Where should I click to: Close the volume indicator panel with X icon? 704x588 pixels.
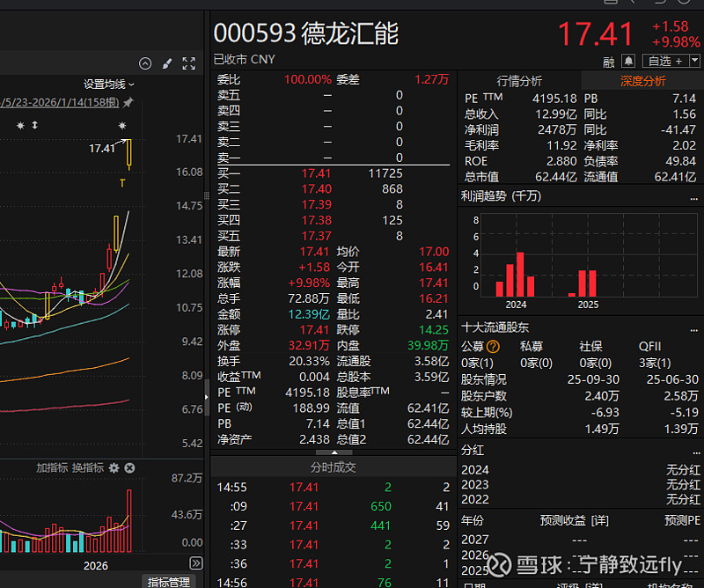[129, 468]
